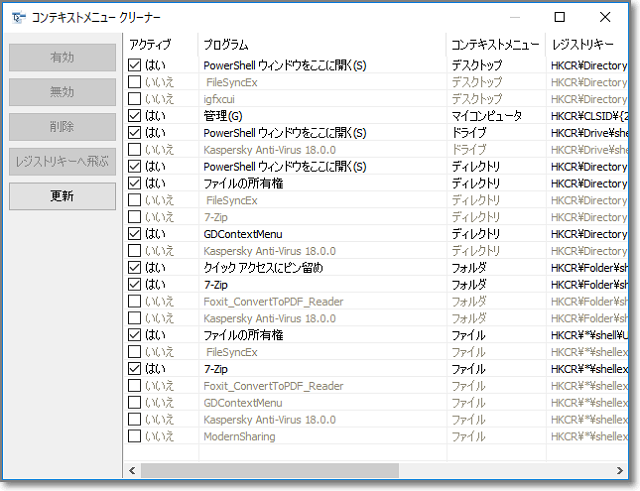Click the レジストリキーへ飛ぶ button
This screenshot has width=640, height=491.
pyautogui.click(x=61, y=161)
